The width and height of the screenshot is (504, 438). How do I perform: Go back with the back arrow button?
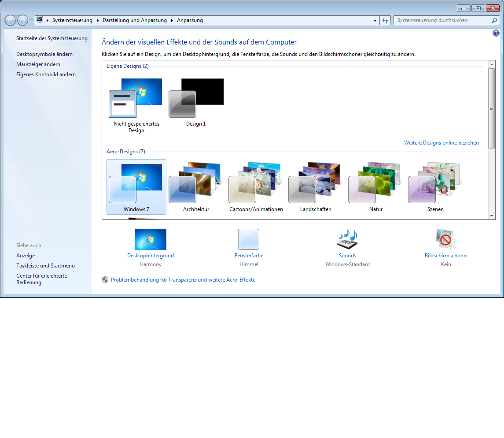pyautogui.click(x=11, y=20)
